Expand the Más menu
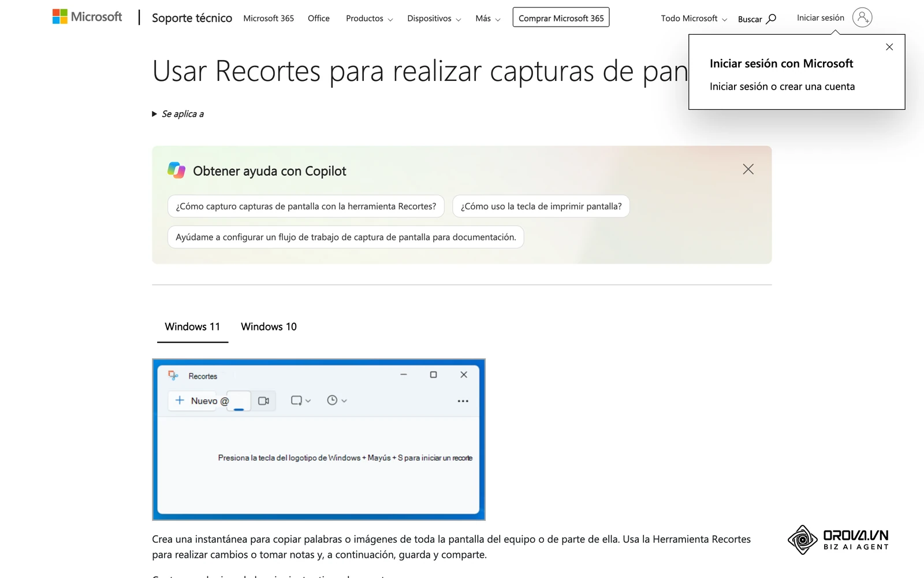 [x=488, y=18]
